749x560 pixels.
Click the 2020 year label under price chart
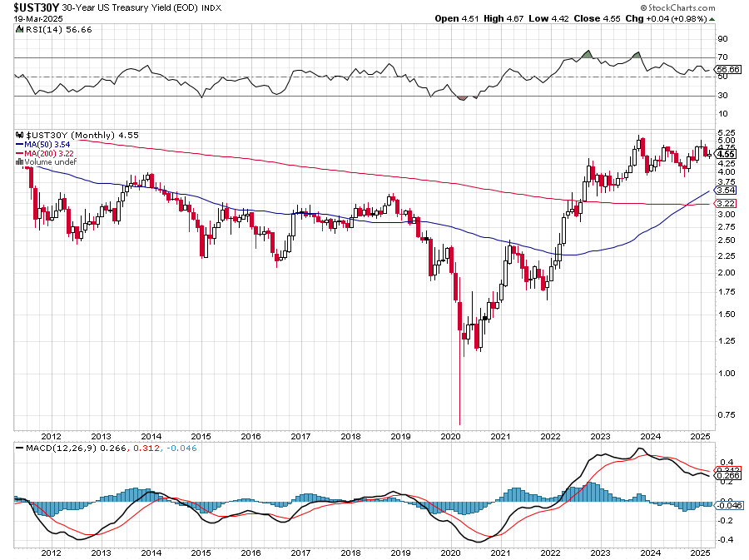click(450, 436)
